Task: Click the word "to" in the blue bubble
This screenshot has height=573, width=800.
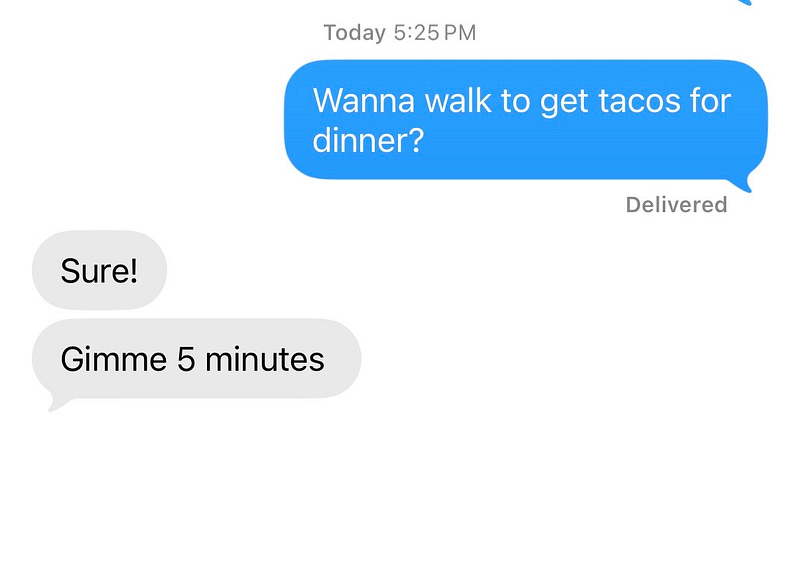Action: click(515, 101)
